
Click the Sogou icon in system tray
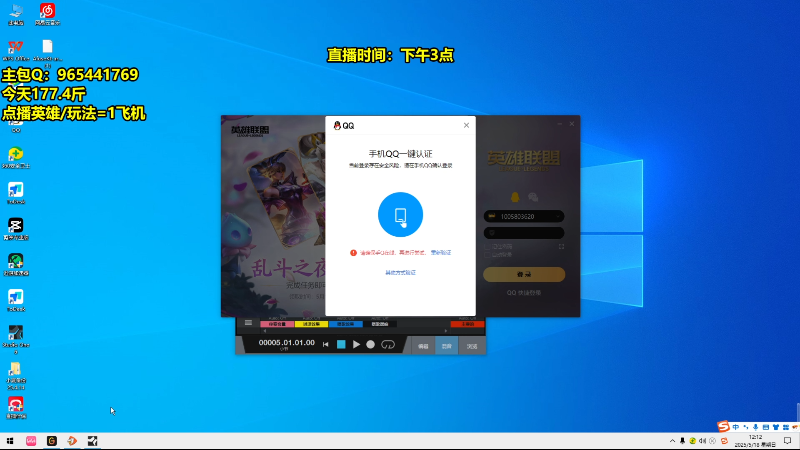724,441
